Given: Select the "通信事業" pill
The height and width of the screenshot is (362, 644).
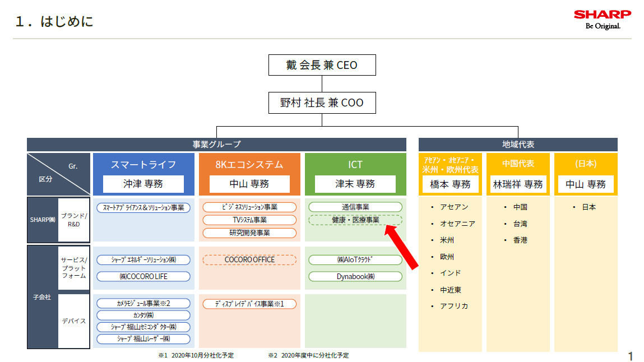Looking at the screenshot, I should click(x=355, y=207).
